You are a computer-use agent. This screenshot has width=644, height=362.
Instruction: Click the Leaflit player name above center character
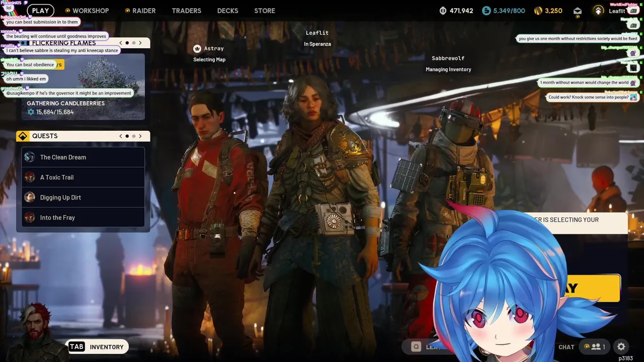tap(317, 33)
